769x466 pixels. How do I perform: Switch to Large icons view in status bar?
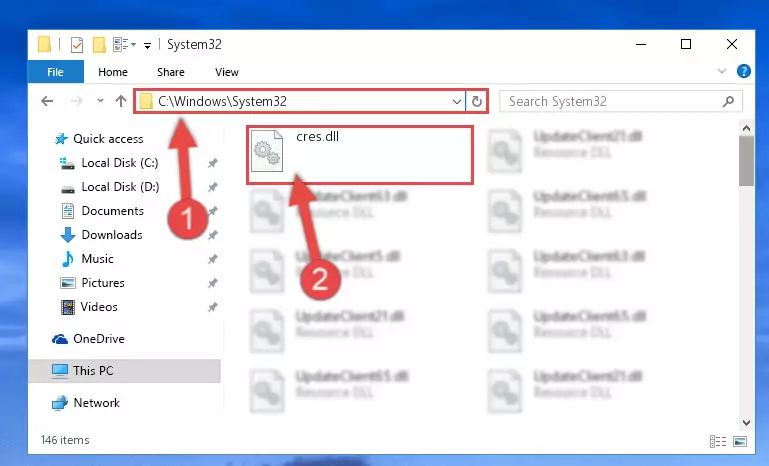740,441
